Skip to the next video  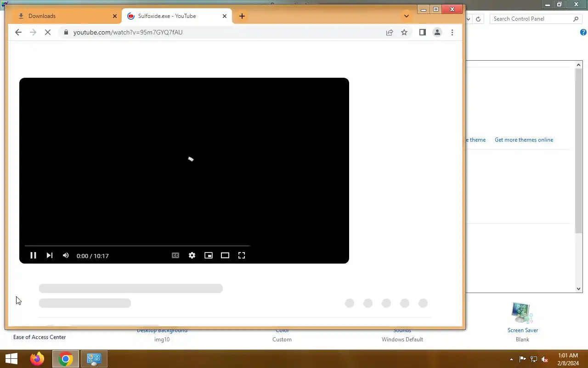pyautogui.click(x=50, y=255)
